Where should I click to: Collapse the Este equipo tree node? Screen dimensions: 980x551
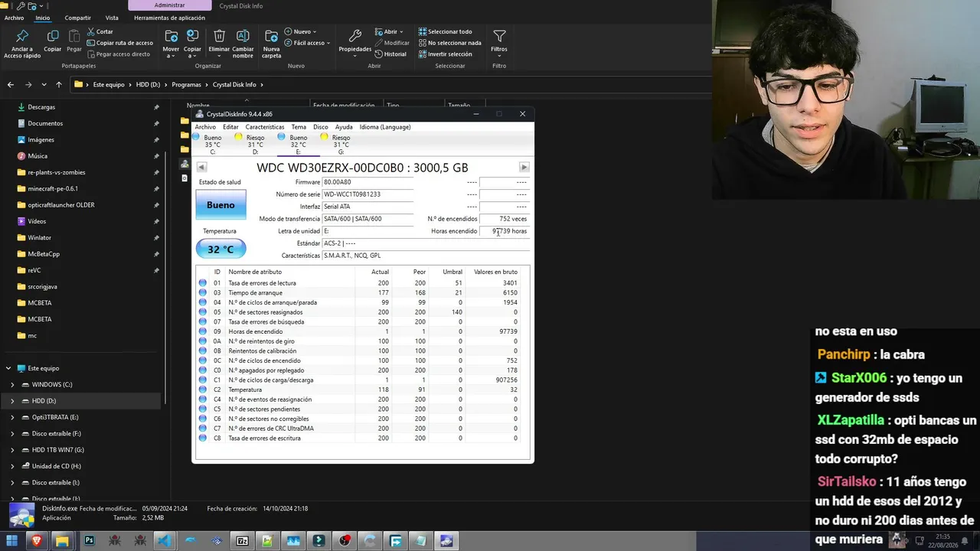coord(8,368)
